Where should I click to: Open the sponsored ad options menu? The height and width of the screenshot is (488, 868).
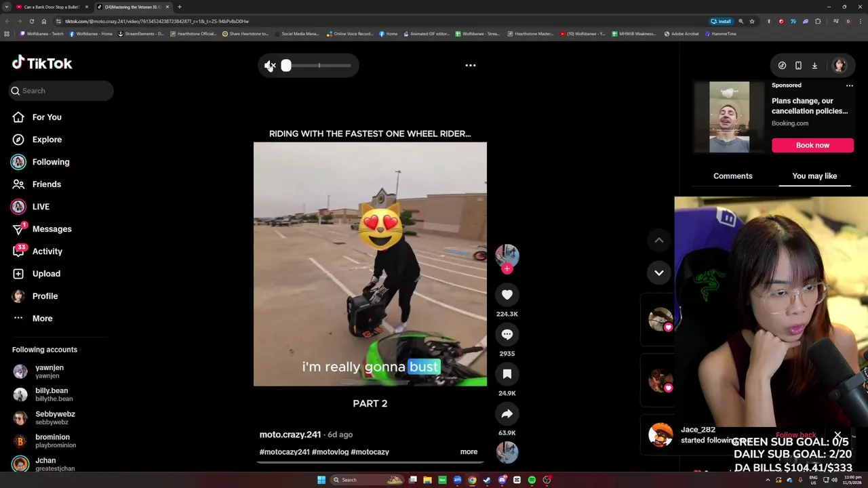pos(849,85)
